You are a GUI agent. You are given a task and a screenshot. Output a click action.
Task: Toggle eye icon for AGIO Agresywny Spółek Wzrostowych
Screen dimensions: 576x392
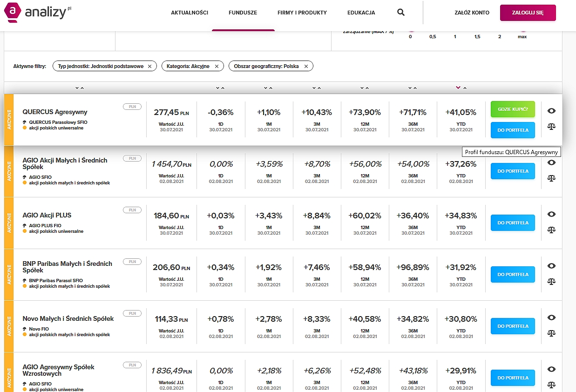click(x=552, y=369)
